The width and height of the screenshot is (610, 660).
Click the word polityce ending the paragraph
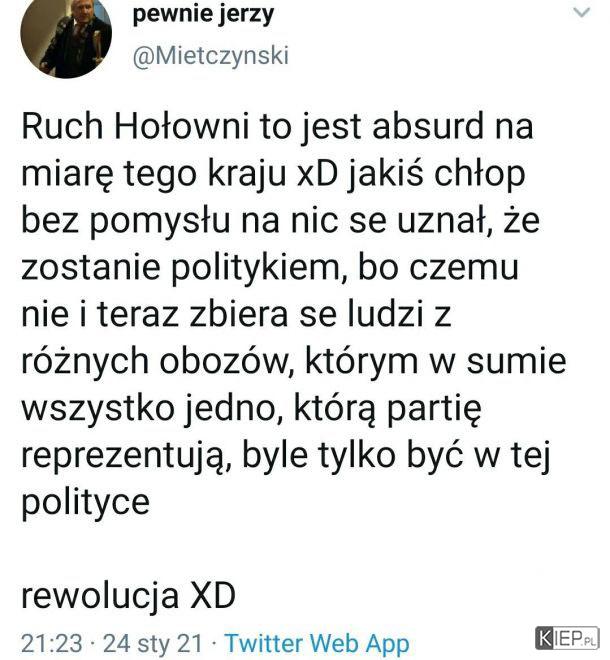(85, 503)
